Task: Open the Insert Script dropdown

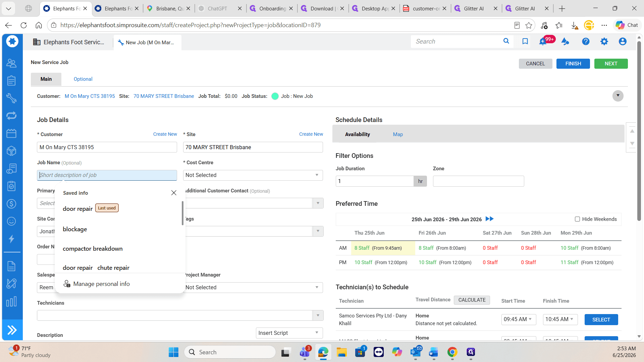Action: coord(289,333)
